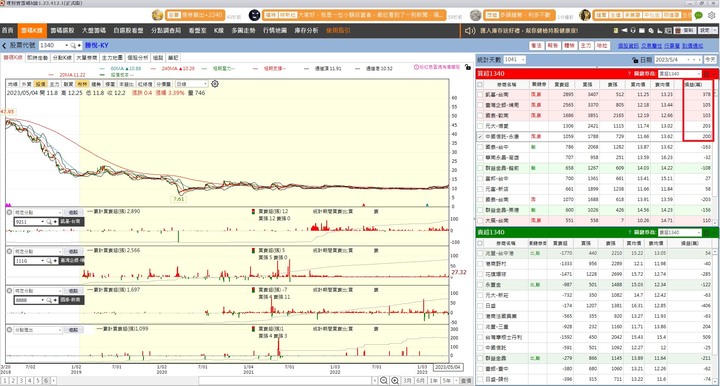The width and height of the screenshot is (720, 386).
Task: Open the 分點調查局 menu
Action: click(166, 31)
